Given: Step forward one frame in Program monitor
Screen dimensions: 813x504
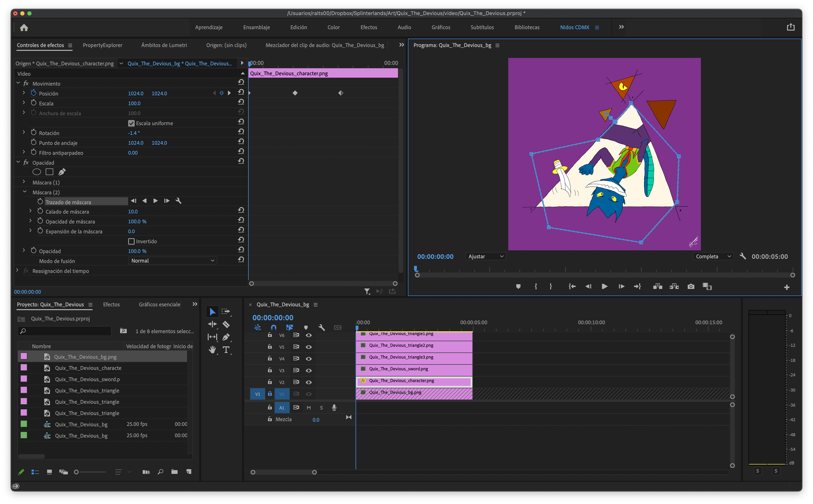Looking at the screenshot, I should pos(621,287).
